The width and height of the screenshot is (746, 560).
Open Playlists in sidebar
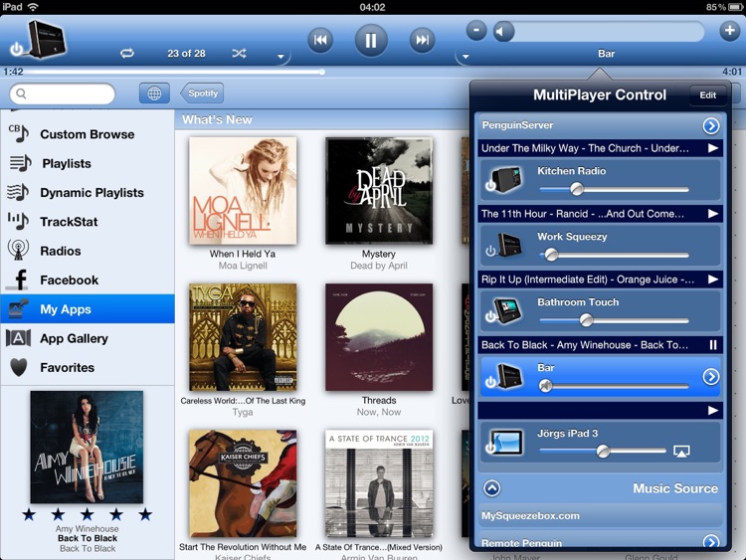[x=88, y=164]
